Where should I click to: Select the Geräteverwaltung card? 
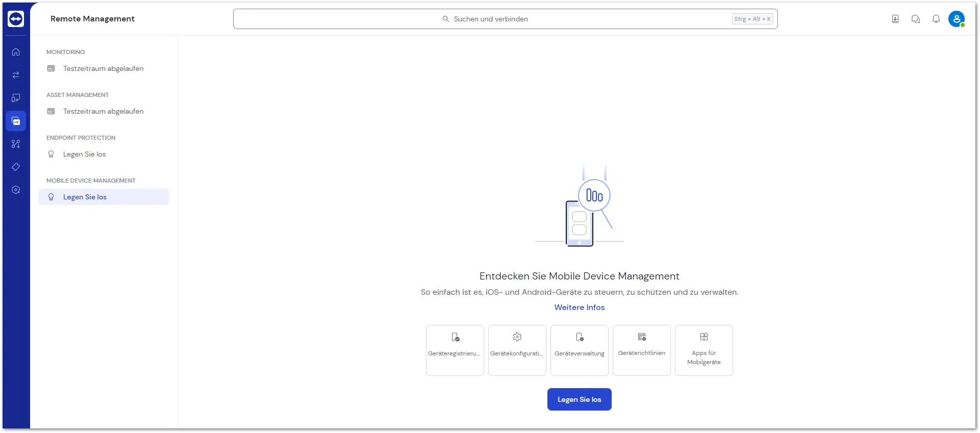coord(580,350)
